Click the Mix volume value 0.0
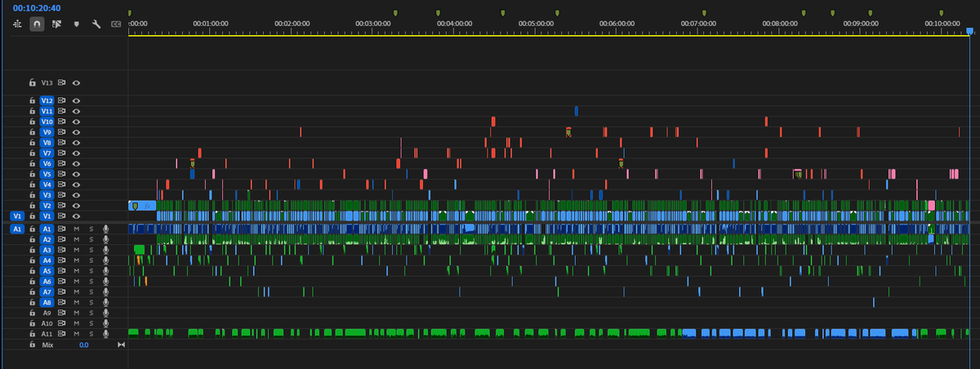Screen dimensions: 980x369 (83, 345)
